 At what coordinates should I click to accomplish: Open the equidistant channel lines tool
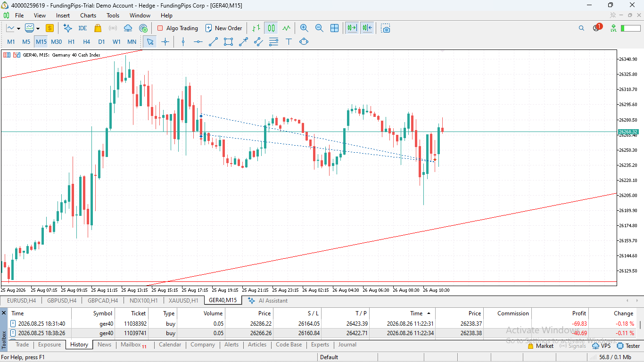coord(258,41)
